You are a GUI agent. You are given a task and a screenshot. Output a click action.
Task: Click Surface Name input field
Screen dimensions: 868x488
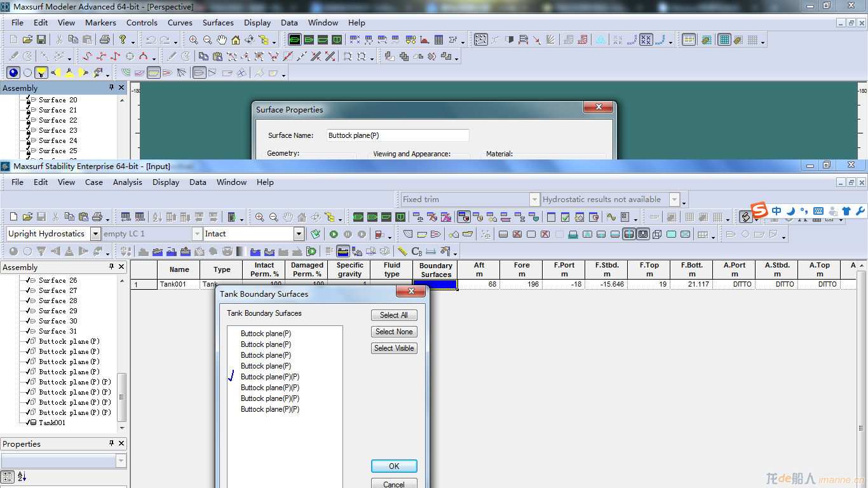tap(398, 135)
